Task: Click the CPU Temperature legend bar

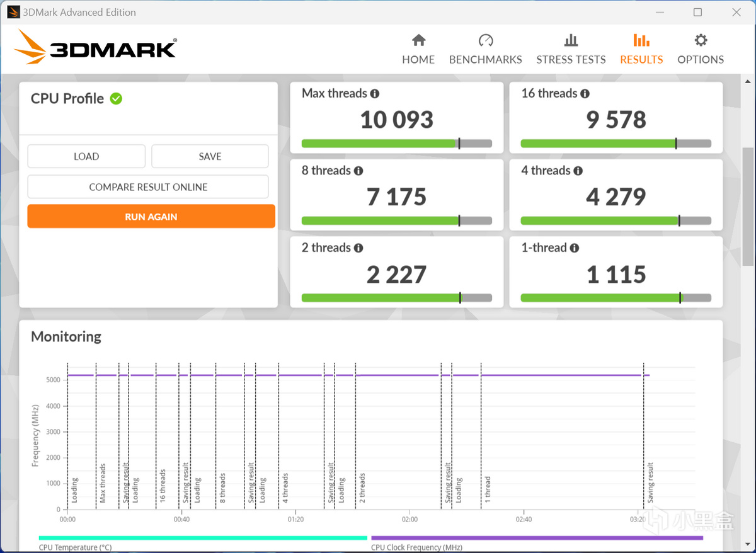Action: [203, 538]
